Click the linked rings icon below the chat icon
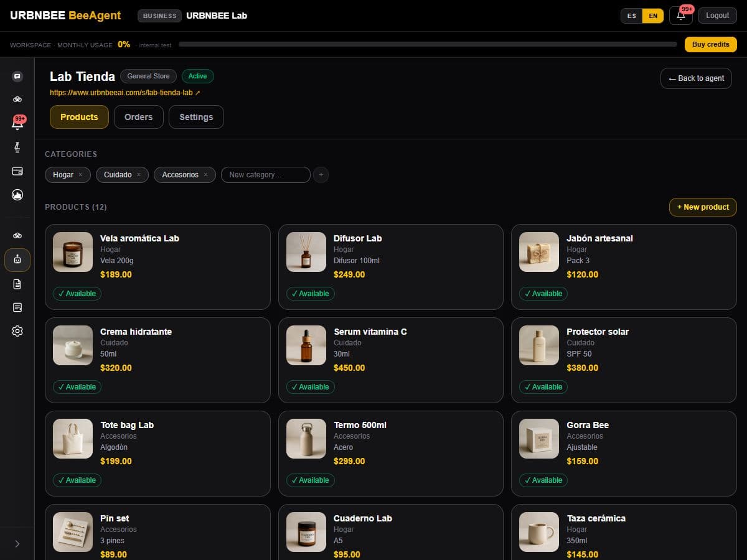This screenshot has width=747, height=560. click(x=17, y=99)
